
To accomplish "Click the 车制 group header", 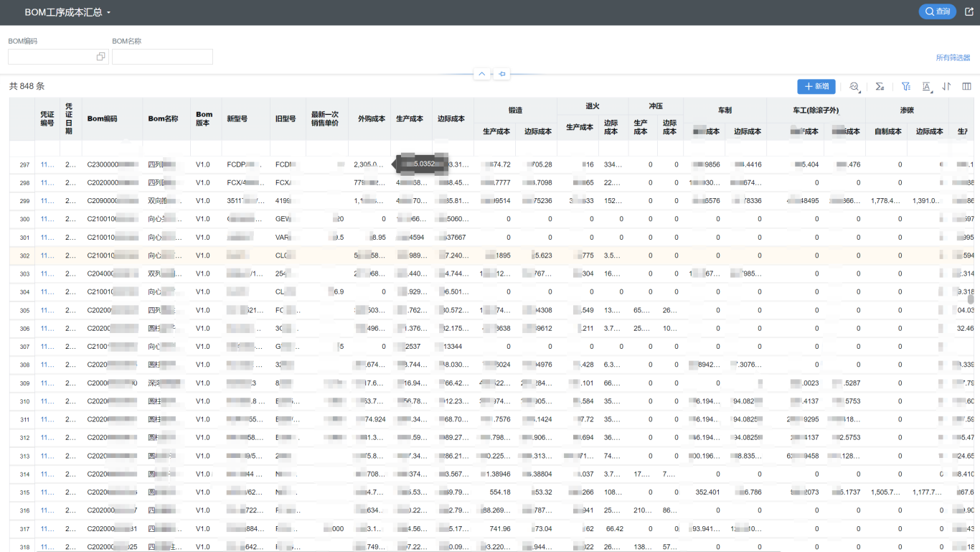I will 725,111.
